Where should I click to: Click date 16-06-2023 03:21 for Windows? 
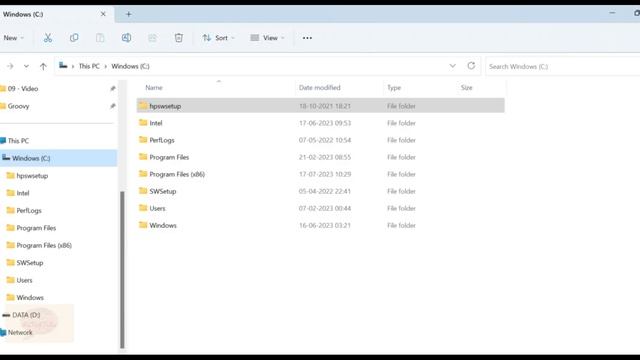point(325,225)
